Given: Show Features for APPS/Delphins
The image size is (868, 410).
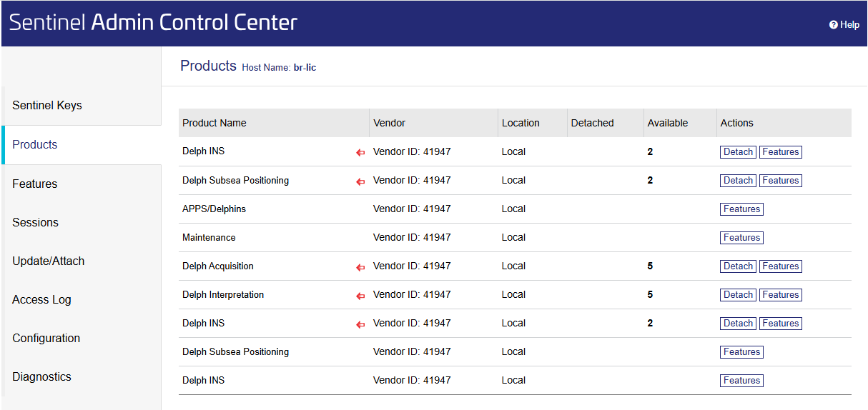Looking at the screenshot, I should click(741, 209).
